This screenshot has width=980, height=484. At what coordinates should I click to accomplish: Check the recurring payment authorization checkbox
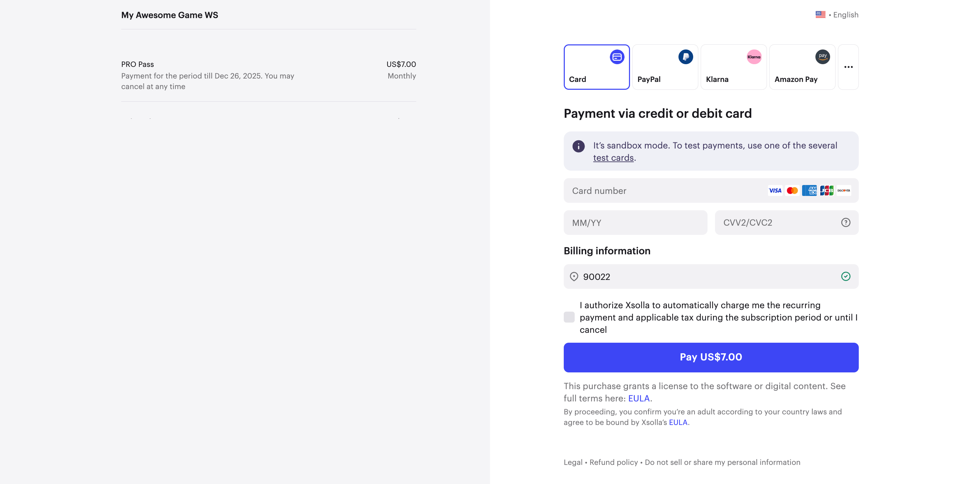[x=569, y=317]
